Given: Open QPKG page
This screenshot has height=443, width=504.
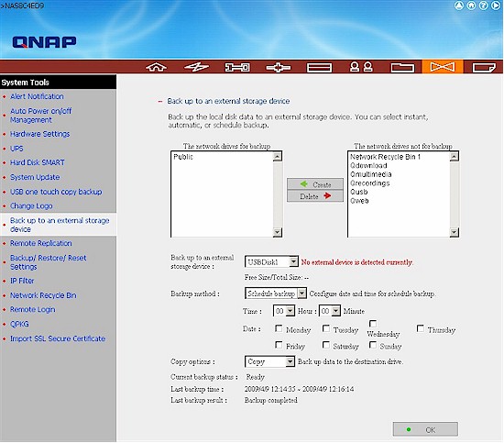Looking at the screenshot, I should click(19, 324).
